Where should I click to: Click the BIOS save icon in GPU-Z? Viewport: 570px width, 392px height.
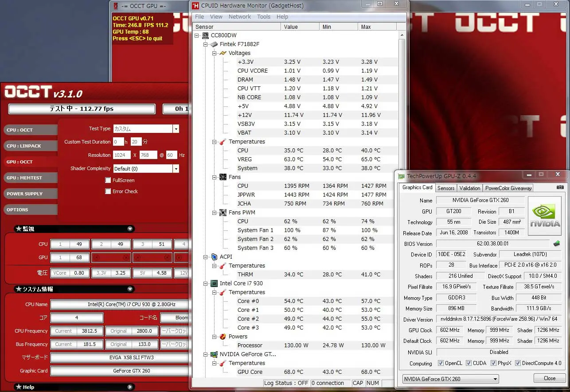[x=557, y=243]
